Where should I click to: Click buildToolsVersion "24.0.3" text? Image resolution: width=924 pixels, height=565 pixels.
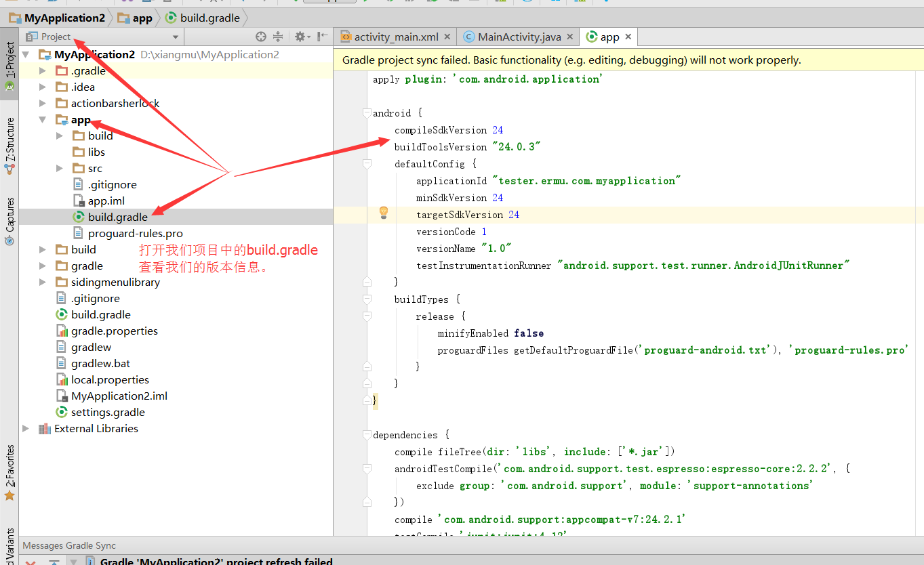[x=468, y=147]
